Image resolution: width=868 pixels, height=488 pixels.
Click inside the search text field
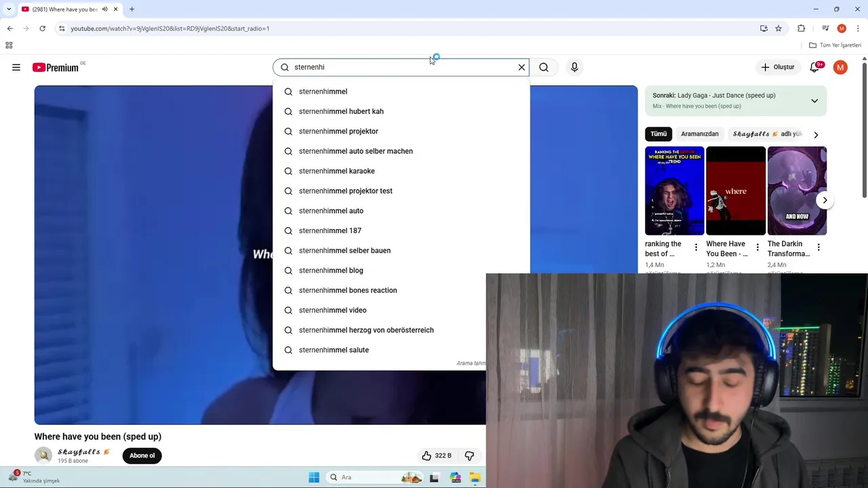(403, 67)
